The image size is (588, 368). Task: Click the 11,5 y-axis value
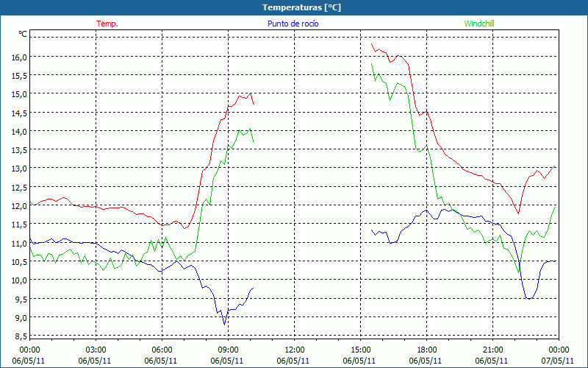[20, 224]
